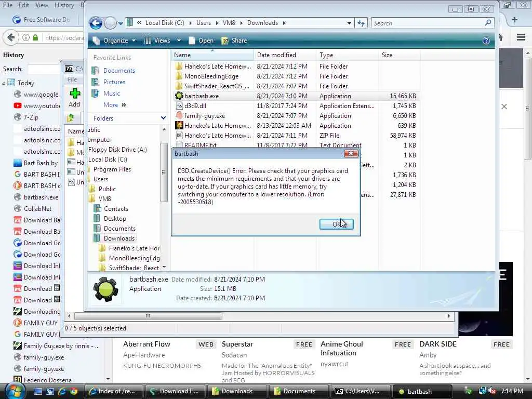The image size is (532, 399).
Task: Go up one folder in 7-Zip
Action: point(71,118)
